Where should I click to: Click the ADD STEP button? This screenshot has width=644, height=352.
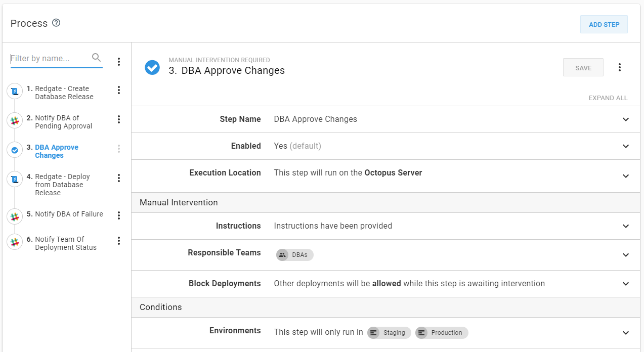(604, 24)
